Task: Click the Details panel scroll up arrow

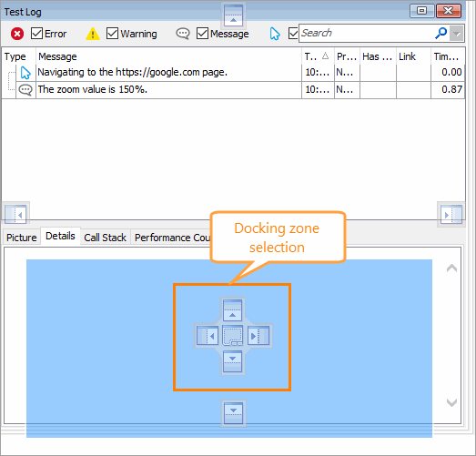Action: (x=451, y=269)
